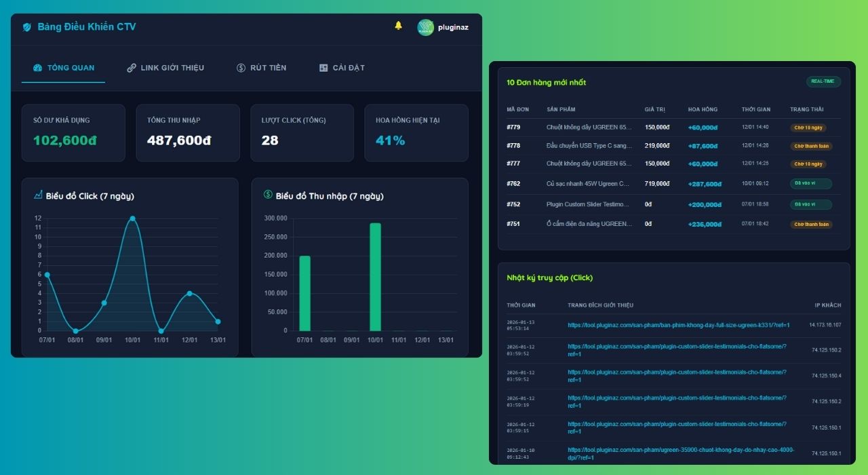This screenshot has height=475, width=868.
Task: Switch to the Tổng Quan tab
Action: click(64, 68)
